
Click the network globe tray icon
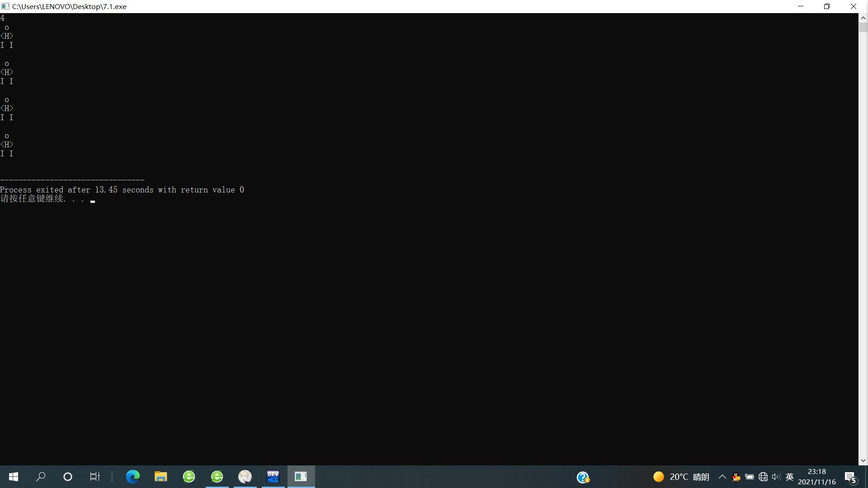pyautogui.click(x=763, y=477)
